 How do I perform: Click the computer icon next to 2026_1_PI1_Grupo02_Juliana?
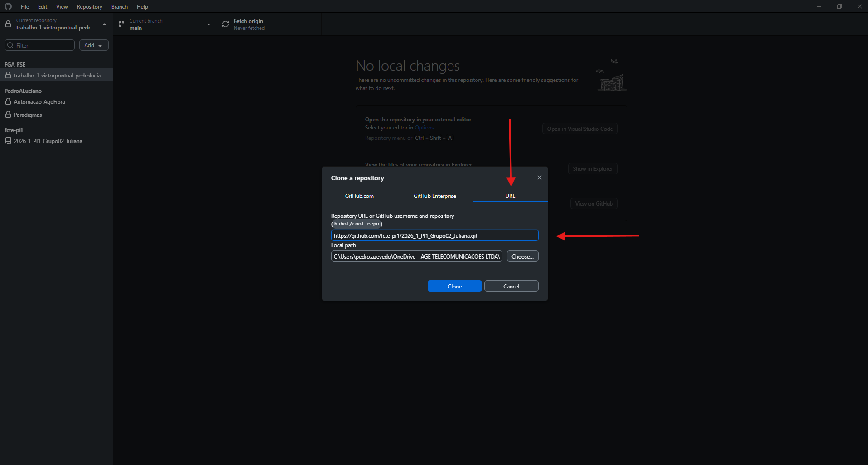[8, 141]
